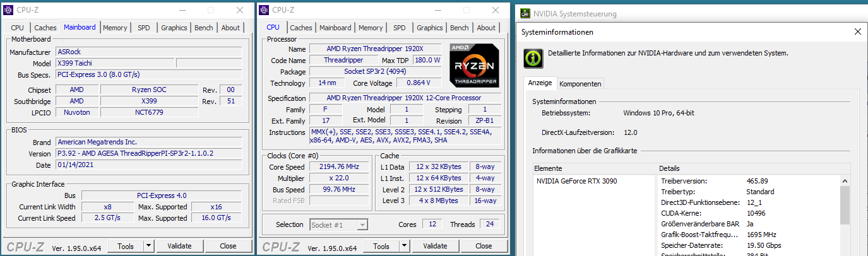Click the Level 3 cache 4 x 8 MBytes value
868x256 pixels.
click(439, 201)
